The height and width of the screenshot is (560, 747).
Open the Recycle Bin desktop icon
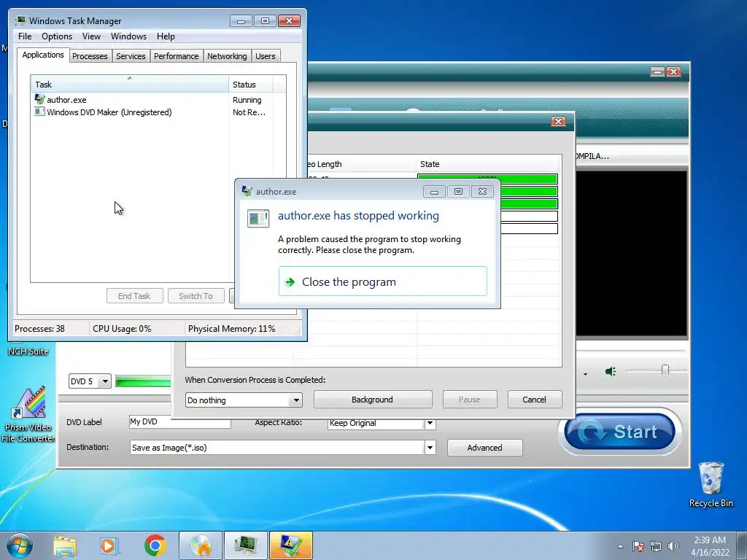click(x=711, y=484)
